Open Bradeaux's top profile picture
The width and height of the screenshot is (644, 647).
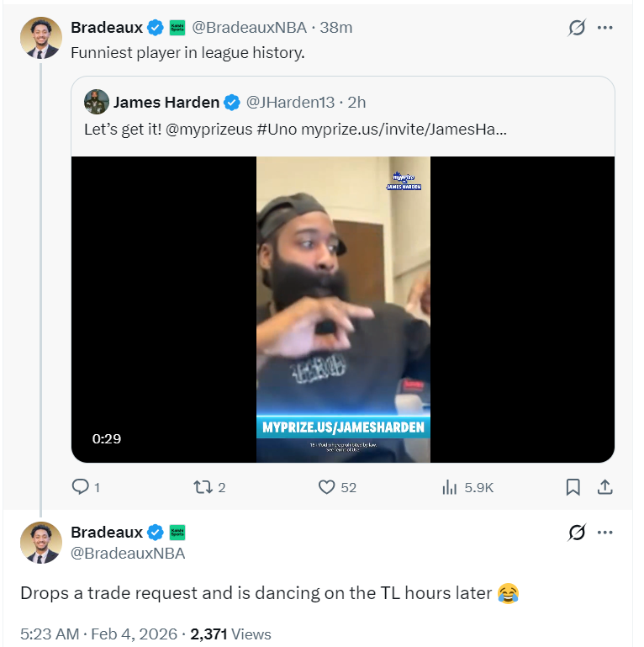[40, 38]
